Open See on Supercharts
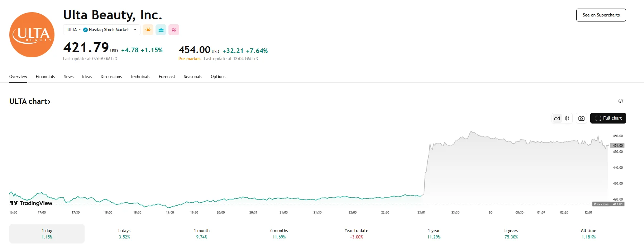 601,15
